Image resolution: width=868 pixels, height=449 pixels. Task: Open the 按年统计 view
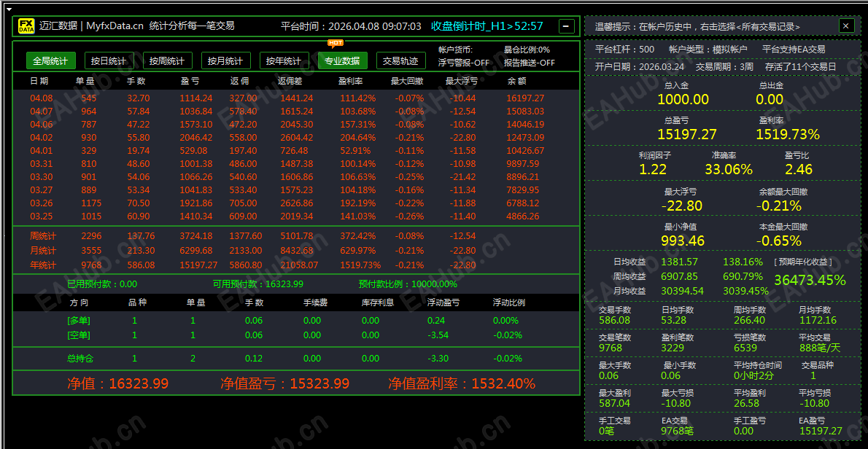point(284,60)
